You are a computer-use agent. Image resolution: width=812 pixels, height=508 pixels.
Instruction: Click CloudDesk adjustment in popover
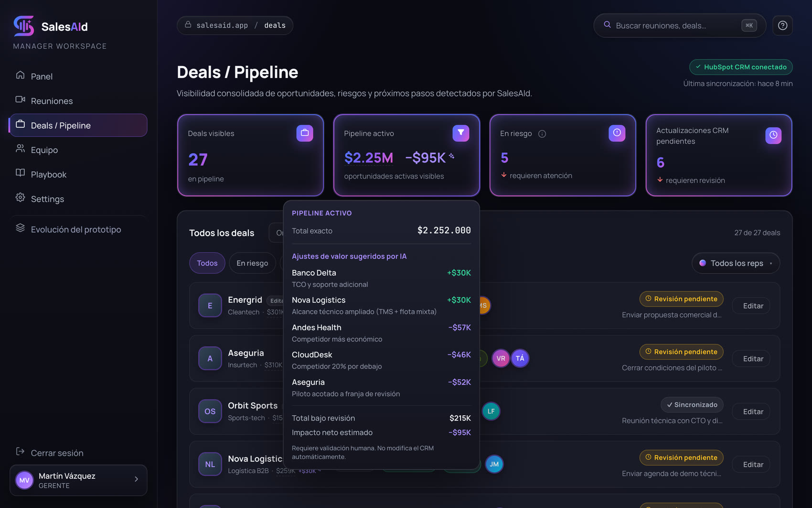click(x=381, y=360)
